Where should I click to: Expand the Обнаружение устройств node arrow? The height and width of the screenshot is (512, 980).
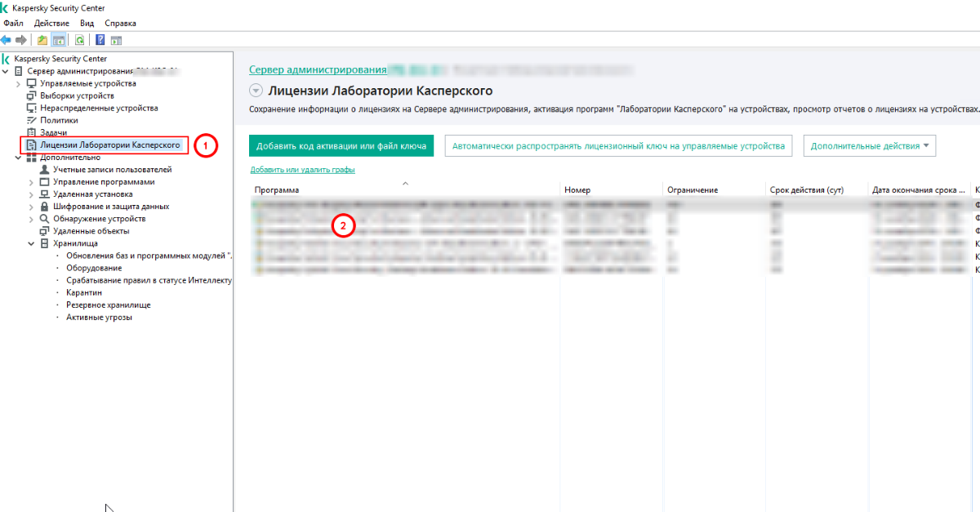pos(32,219)
